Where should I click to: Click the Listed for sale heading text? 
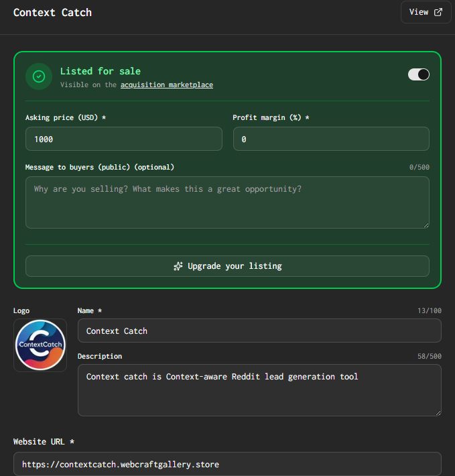pyautogui.click(x=101, y=71)
